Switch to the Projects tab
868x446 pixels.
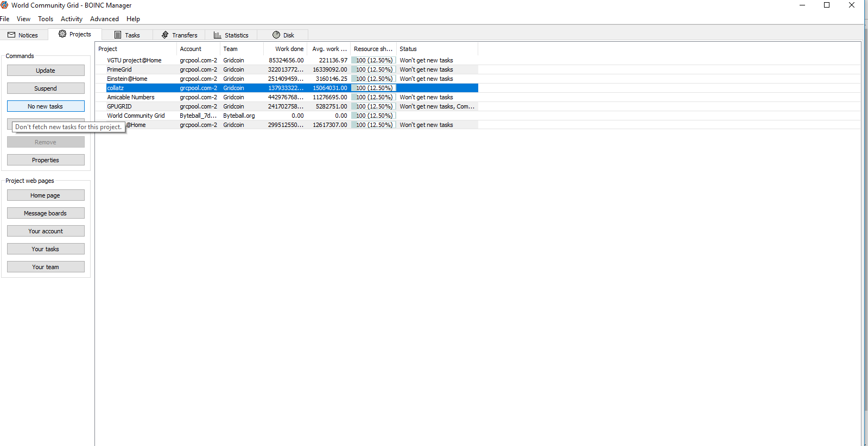pyautogui.click(x=75, y=34)
